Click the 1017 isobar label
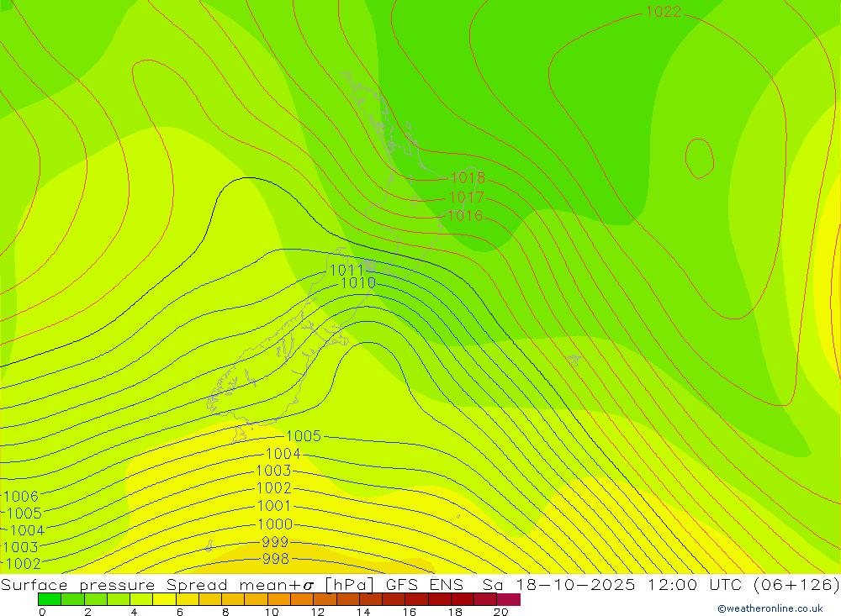 [467, 197]
